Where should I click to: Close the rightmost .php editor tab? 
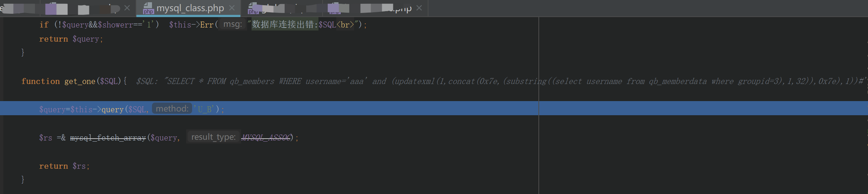(419, 8)
